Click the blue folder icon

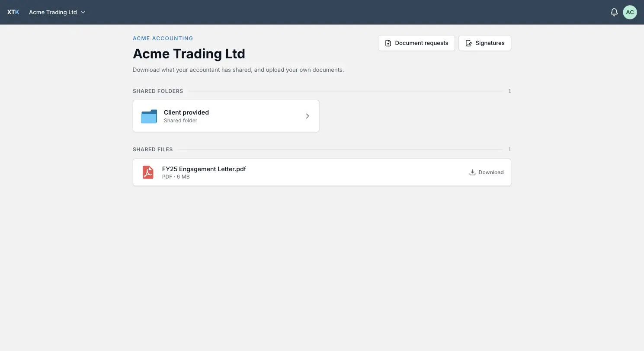click(149, 116)
